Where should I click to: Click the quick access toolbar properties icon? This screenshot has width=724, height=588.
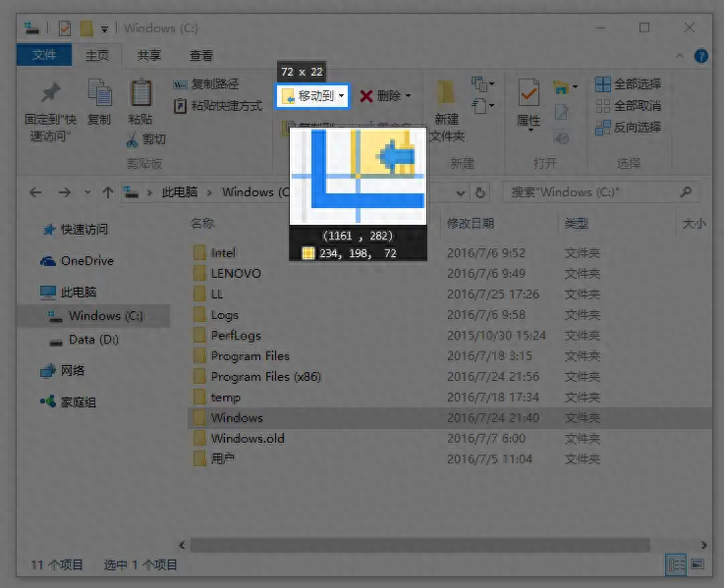click(x=65, y=28)
